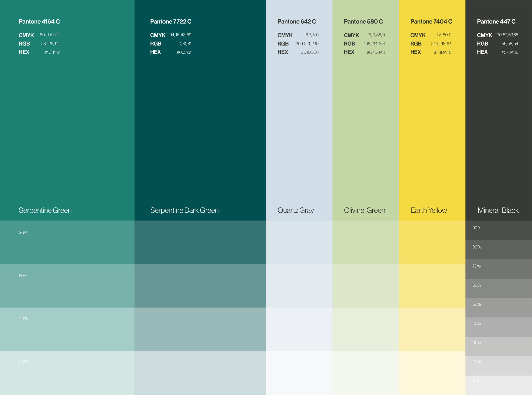Pick the Mineral Black 80% tint swatch

499,250
